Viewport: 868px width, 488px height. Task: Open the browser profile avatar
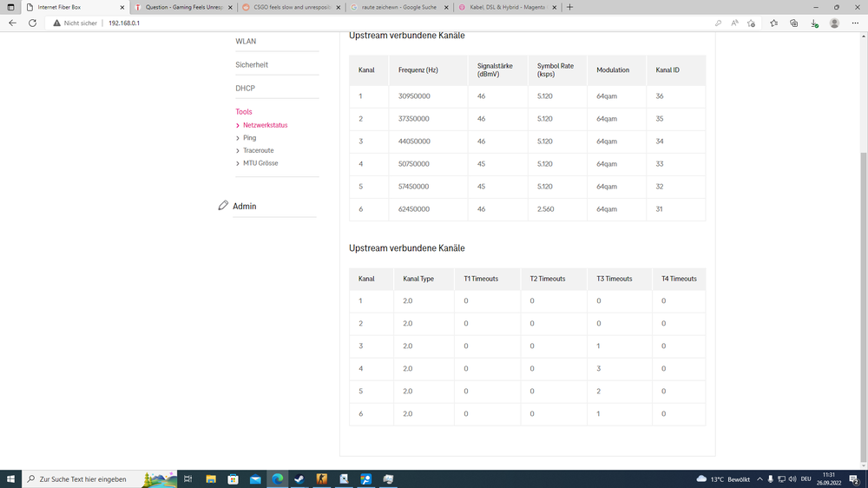pyautogui.click(x=834, y=23)
